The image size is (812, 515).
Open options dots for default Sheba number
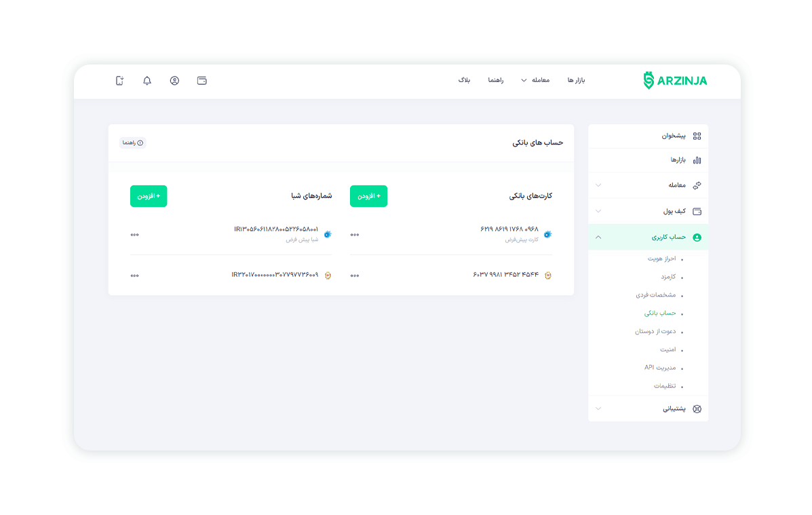pyautogui.click(x=134, y=235)
